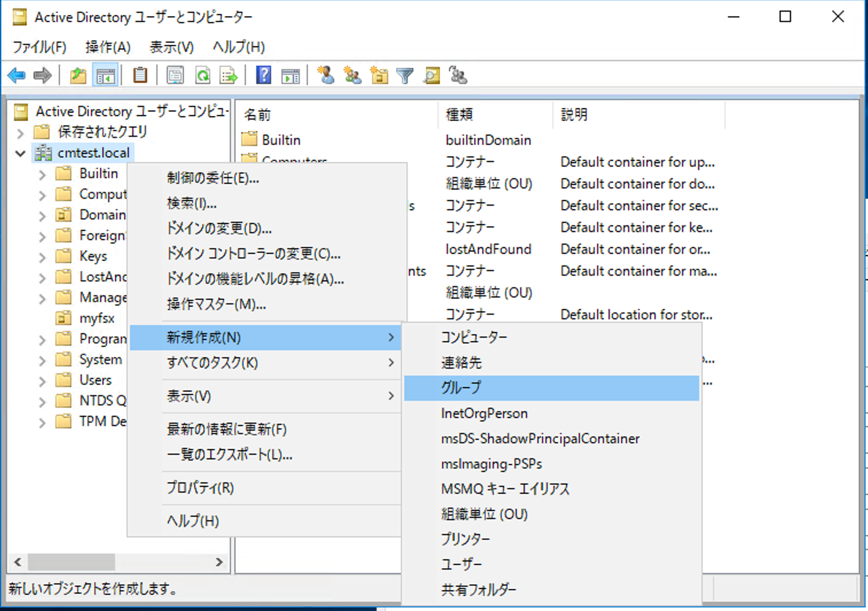Open the ファイル(F) menu
The image size is (868, 611).
pyautogui.click(x=40, y=47)
